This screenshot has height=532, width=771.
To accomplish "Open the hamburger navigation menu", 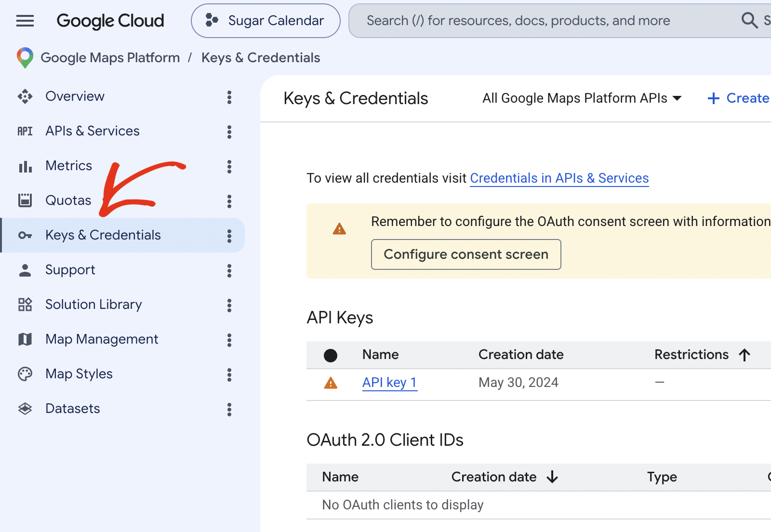I will [x=25, y=21].
